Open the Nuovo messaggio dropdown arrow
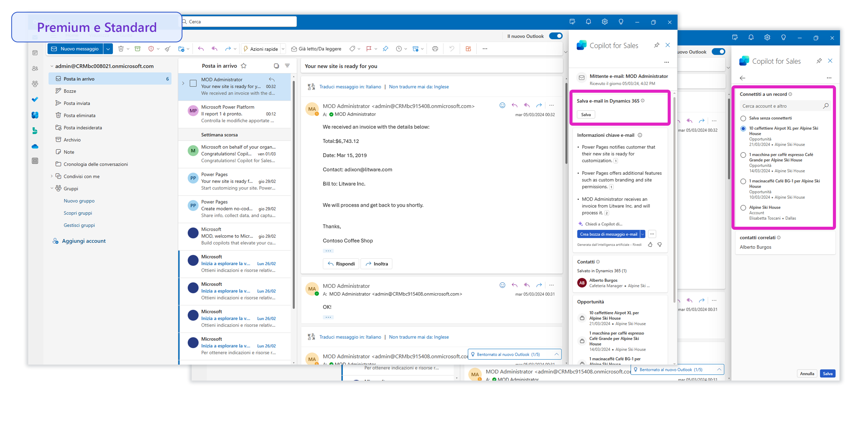Viewport: 868px width, 438px height. click(x=108, y=48)
